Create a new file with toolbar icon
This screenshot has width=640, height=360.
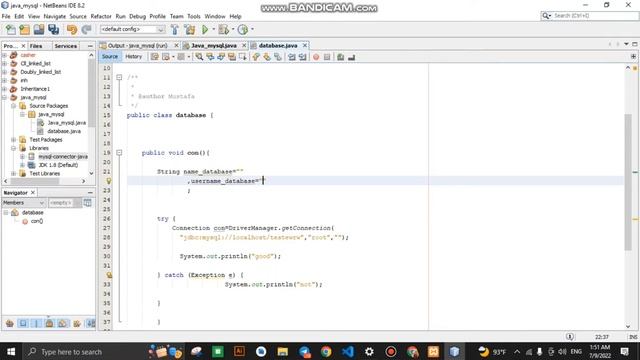point(11,29)
